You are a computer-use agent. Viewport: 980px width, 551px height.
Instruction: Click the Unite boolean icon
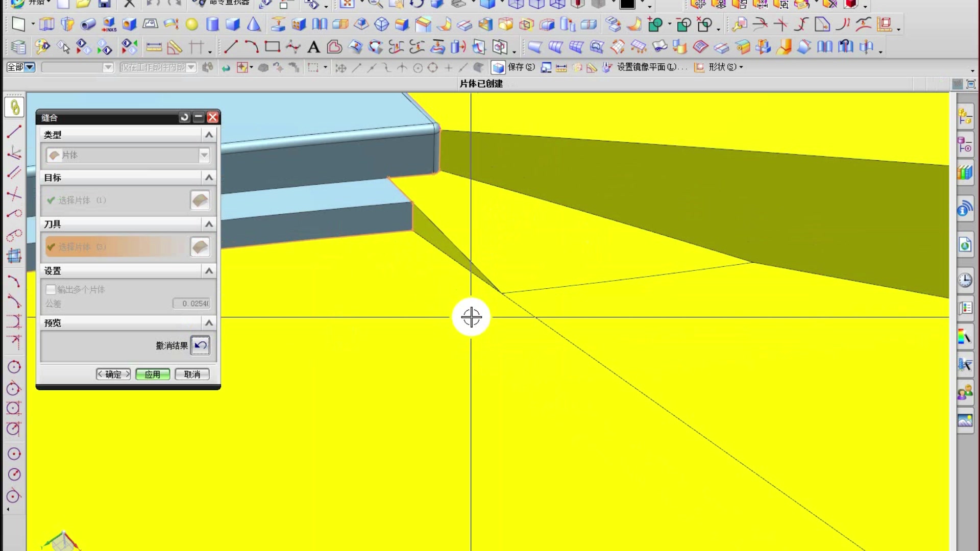[655, 24]
